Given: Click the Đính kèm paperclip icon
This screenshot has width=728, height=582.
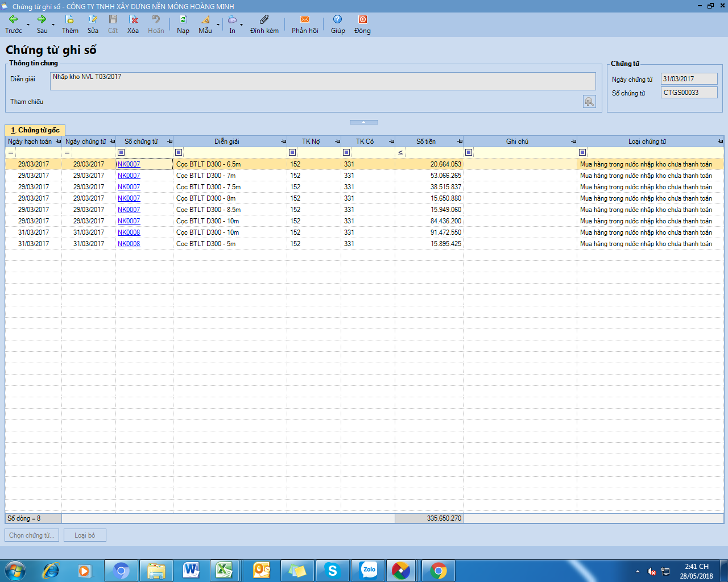Looking at the screenshot, I should [x=264, y=19].
